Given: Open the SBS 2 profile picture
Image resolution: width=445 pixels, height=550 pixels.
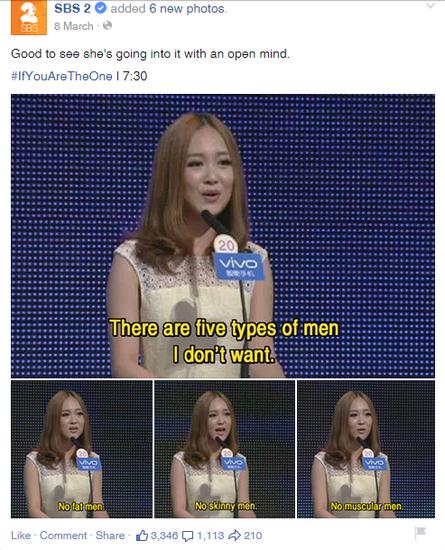Looking at the screenshot, I should coord(29,18).
